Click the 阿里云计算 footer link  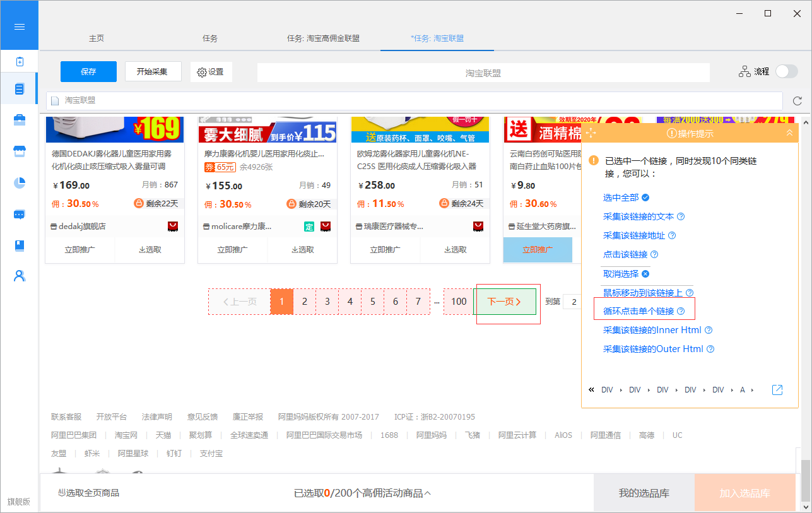coord(517,435)
